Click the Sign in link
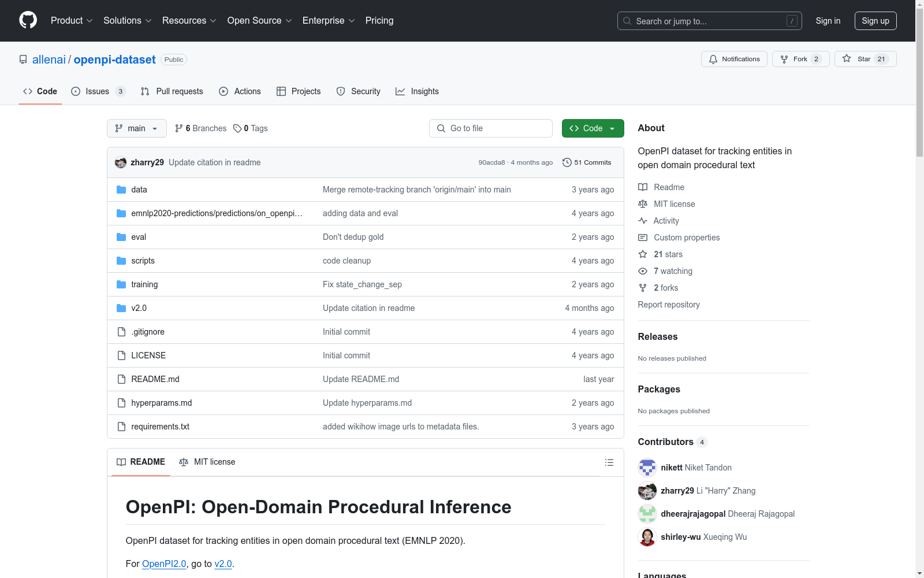Image resolution: width=924 pixels, height=578 pixels. click(x=828, y=21)
